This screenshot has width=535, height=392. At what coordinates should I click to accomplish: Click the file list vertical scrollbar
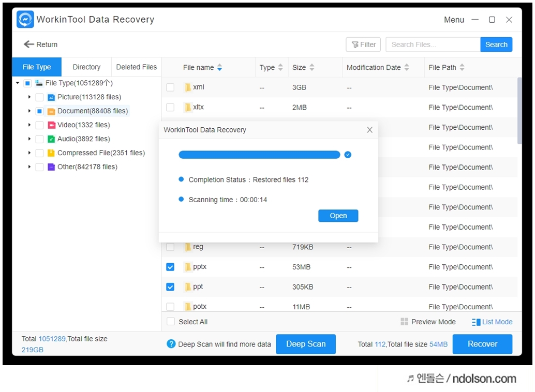519,111
